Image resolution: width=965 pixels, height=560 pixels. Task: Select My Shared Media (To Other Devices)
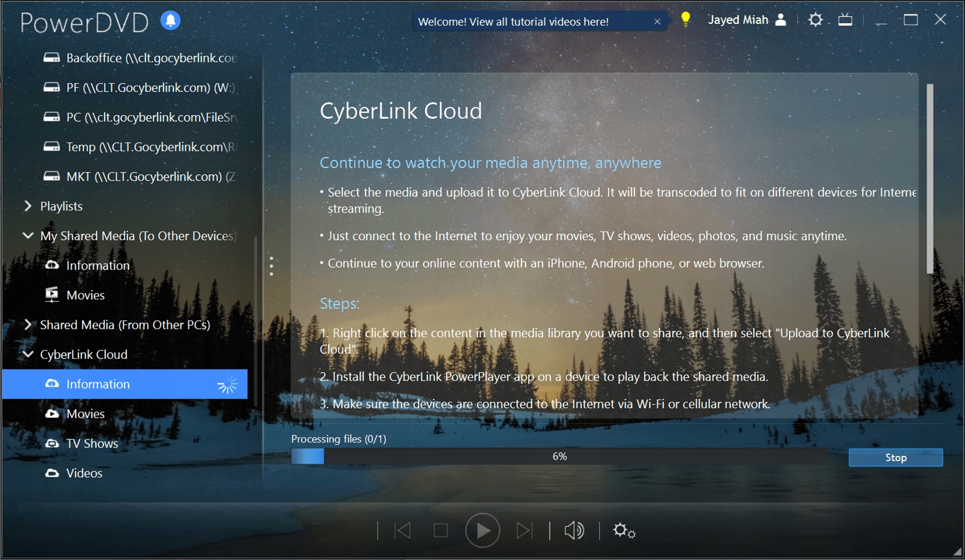coord(138,236)
